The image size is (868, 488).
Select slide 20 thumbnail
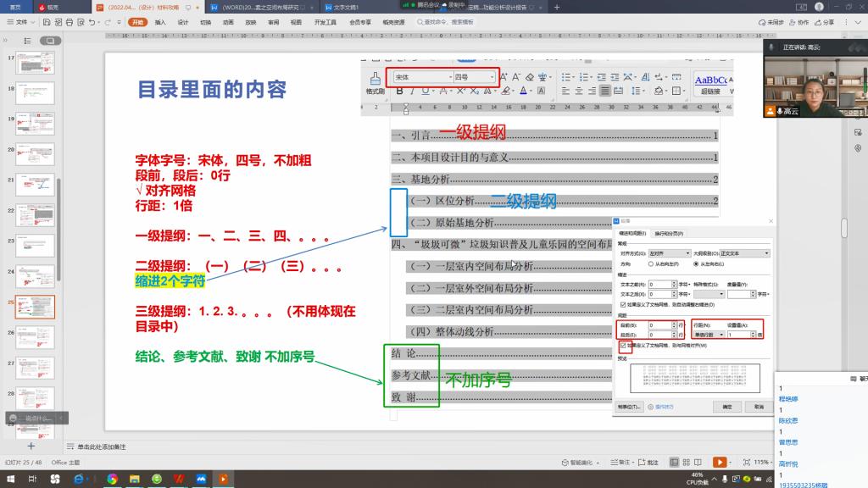35,154
